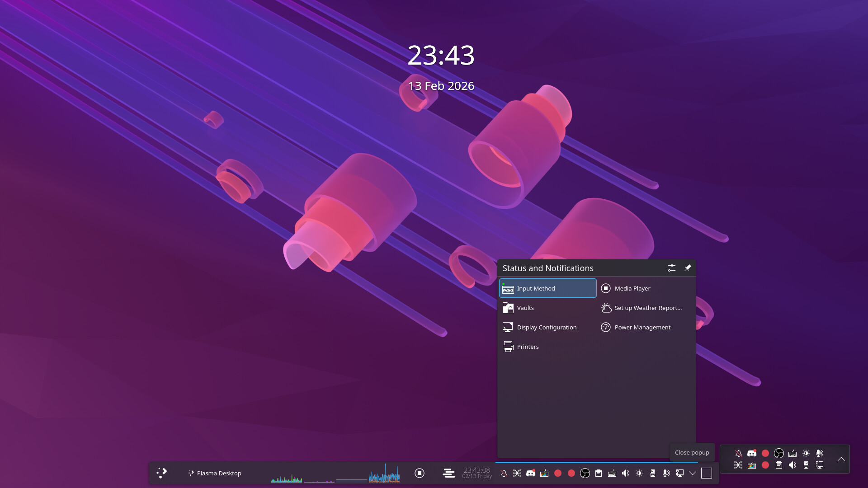This screenshot has width=868, height=488.
Task: Click Plasma Desktop task in panel
Action: [215, 473]
